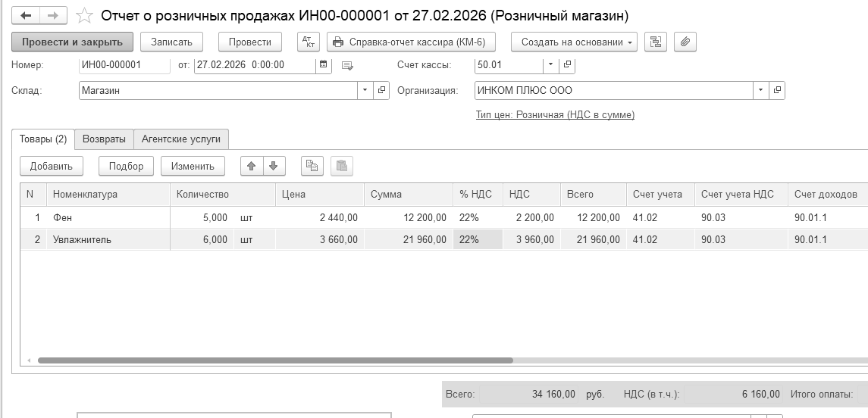Click price cell 3 660,00

pos(320,239)
